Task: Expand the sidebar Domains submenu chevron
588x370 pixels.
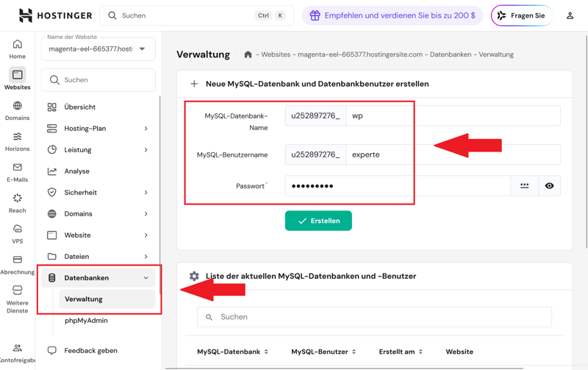Action: pos(146,214)
